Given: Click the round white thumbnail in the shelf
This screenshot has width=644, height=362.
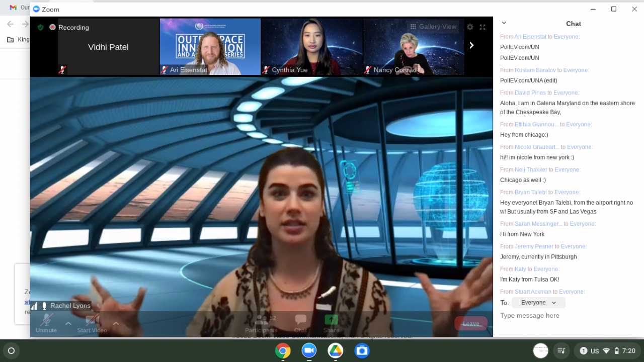Looking at the screenshot, I should (541, 350).
